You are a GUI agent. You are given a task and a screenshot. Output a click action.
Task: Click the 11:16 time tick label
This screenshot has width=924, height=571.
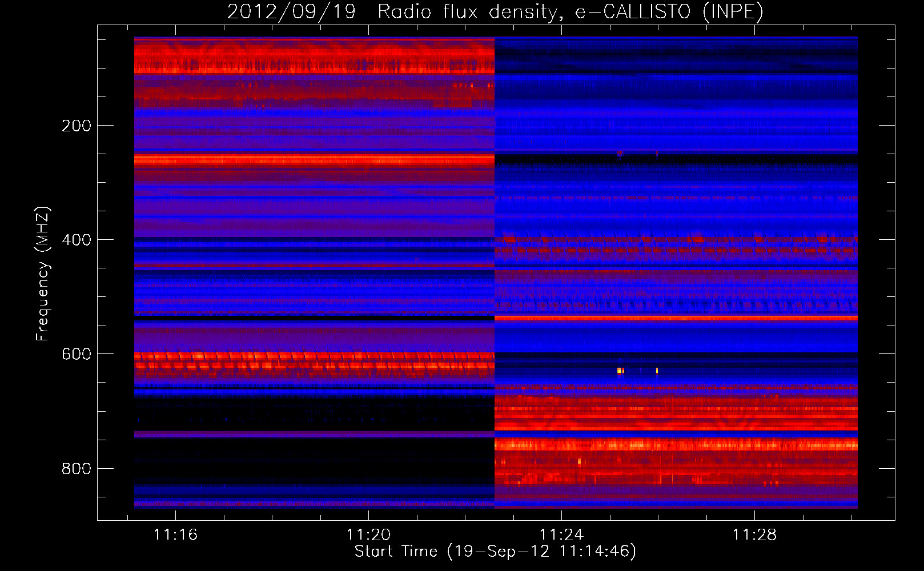coord(175,534)
